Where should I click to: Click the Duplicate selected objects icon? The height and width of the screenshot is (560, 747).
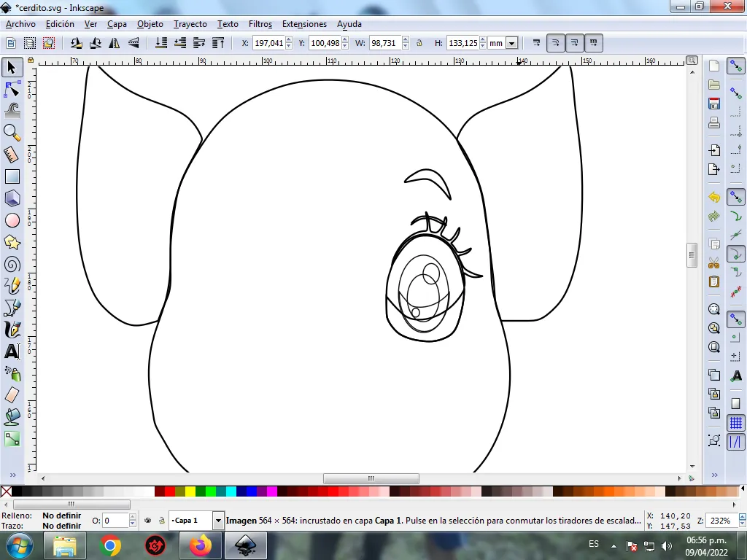tap(713, 375)
